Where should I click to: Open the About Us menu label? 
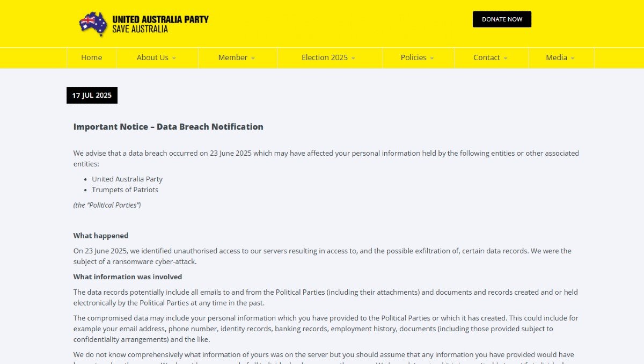coord(152,57)
